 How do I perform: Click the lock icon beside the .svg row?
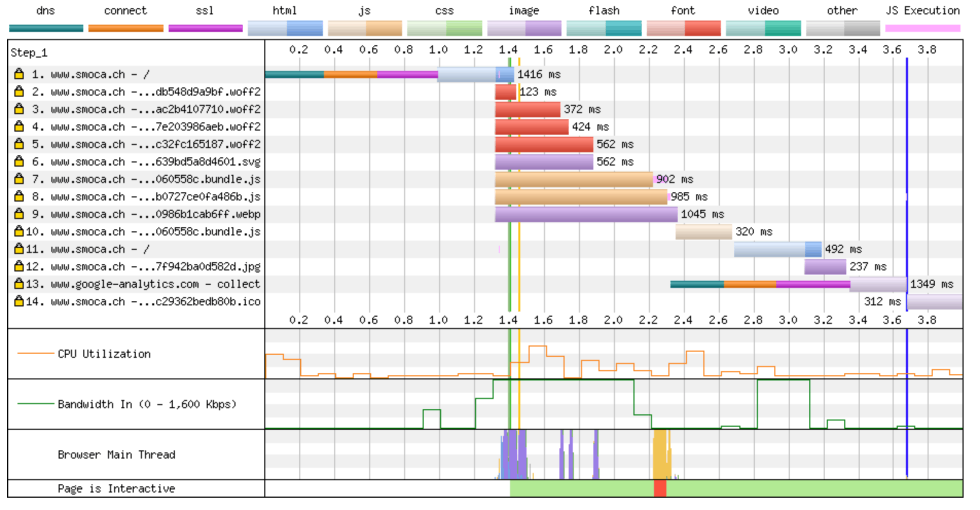(x=19, y=161)
